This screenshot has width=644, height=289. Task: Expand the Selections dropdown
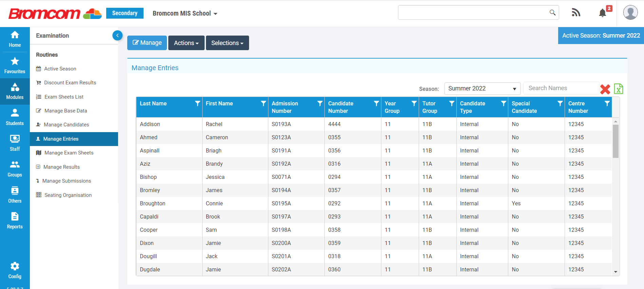tap(227, 43)
